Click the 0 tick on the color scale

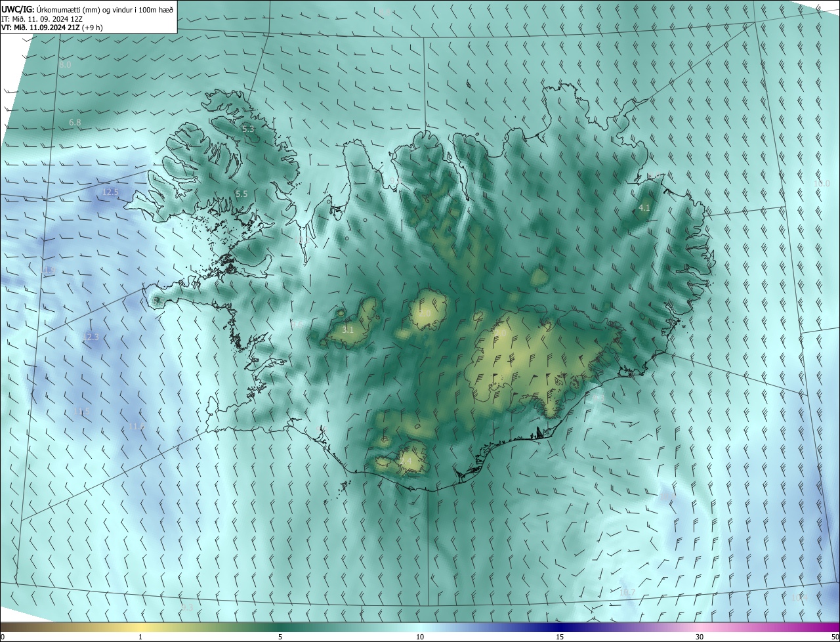point(3,637)
